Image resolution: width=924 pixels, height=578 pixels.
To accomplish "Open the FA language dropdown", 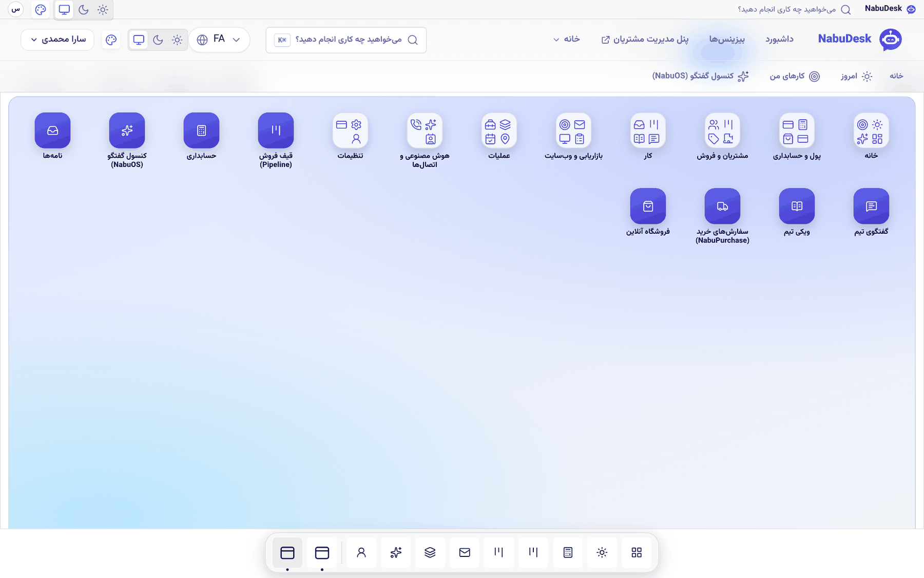I will 219,40.
